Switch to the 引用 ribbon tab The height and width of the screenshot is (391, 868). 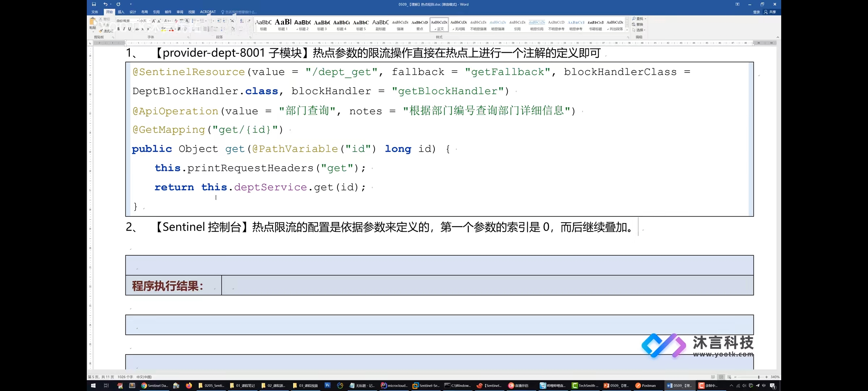tap(156, 12)
